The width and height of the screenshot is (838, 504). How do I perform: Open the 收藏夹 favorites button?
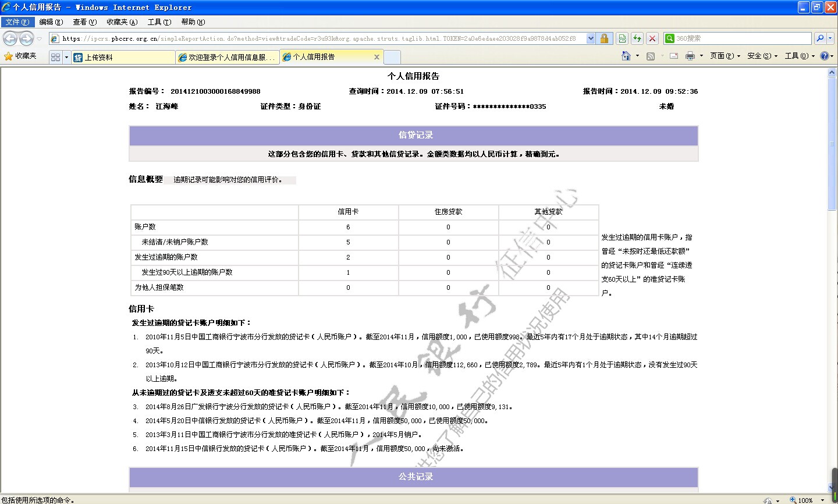coord(20,56)
